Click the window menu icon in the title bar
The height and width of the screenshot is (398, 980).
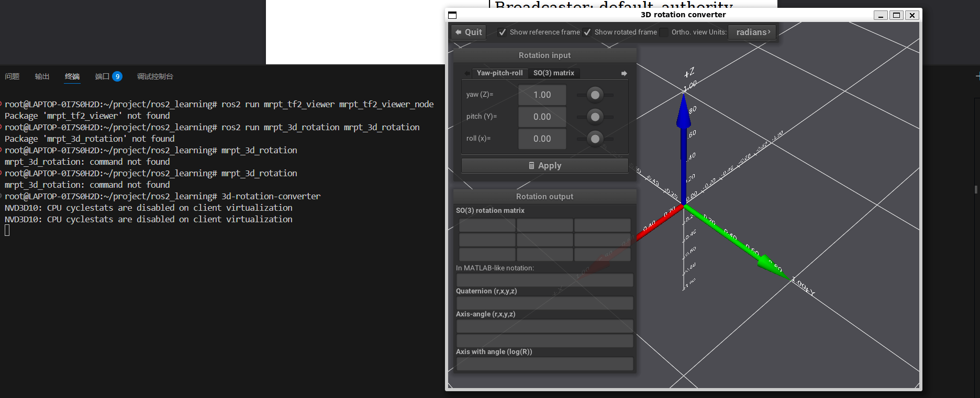point(453,15)
